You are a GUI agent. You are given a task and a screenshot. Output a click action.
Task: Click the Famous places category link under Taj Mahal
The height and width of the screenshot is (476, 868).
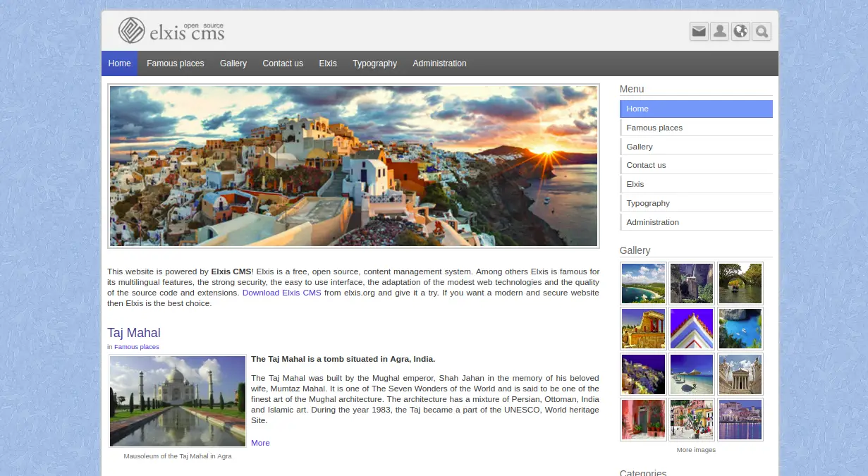(x=137, y=347)
